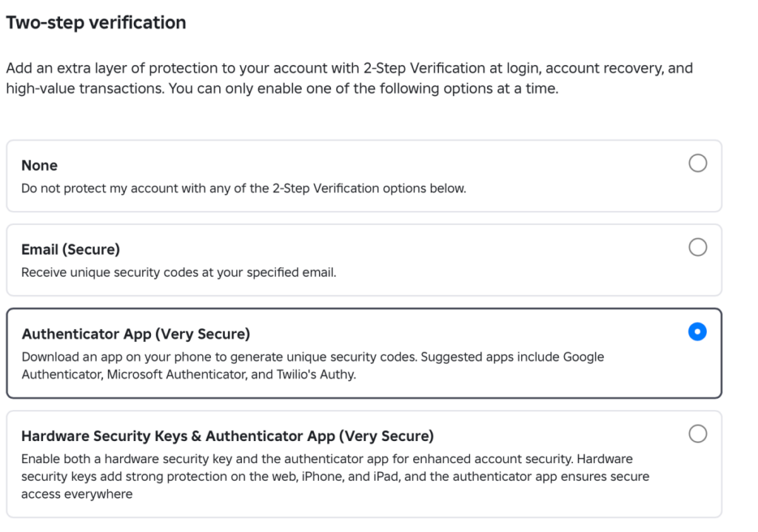
Task: Select the None radio button
Action: coord(697,164)
